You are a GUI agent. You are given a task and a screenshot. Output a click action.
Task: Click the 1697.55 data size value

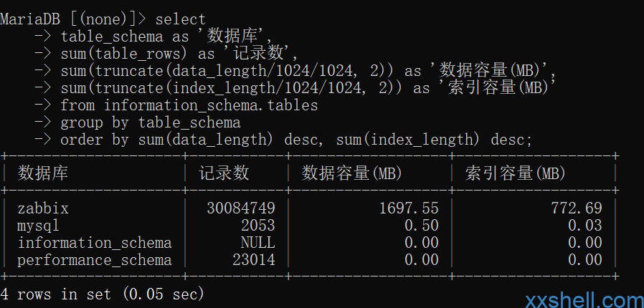(x=409, y=208)
